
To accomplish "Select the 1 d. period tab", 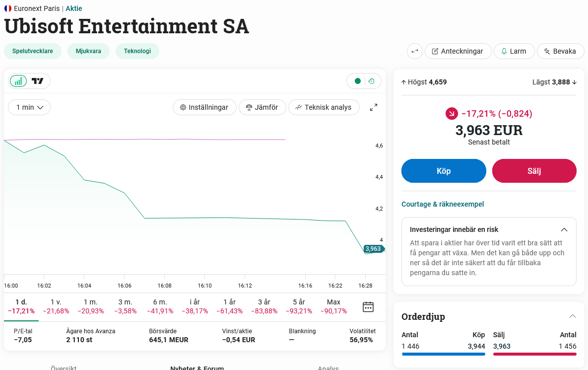I will [x=21, y=306].
